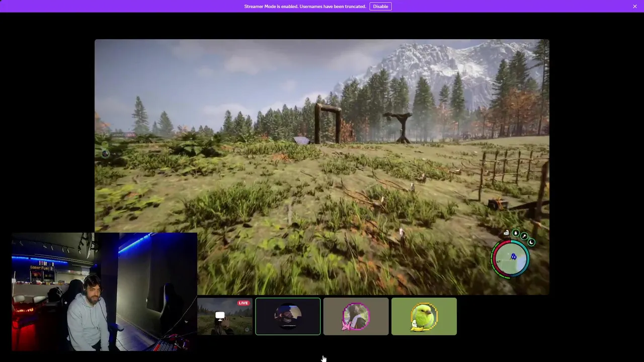The height and width of the screenshot is (362, 644).
Task: Click the circular minimap in game stream
Action: [x=511, y=258]
